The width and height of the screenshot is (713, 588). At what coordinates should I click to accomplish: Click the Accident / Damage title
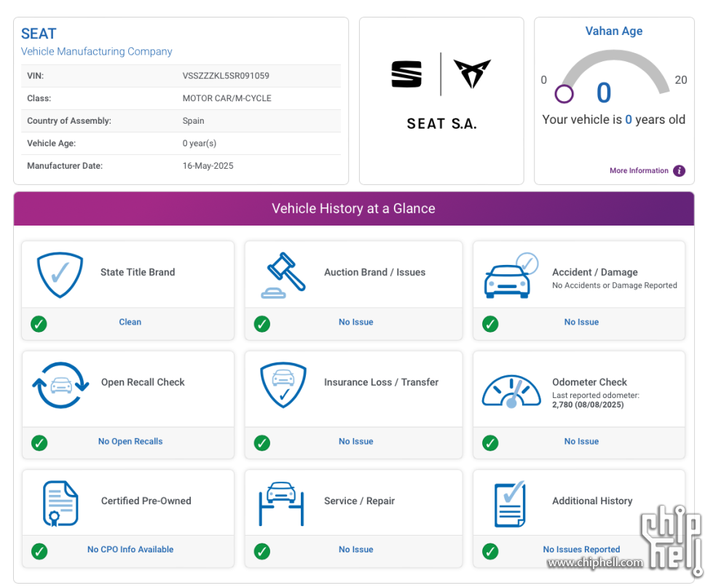tap(595, 272)
